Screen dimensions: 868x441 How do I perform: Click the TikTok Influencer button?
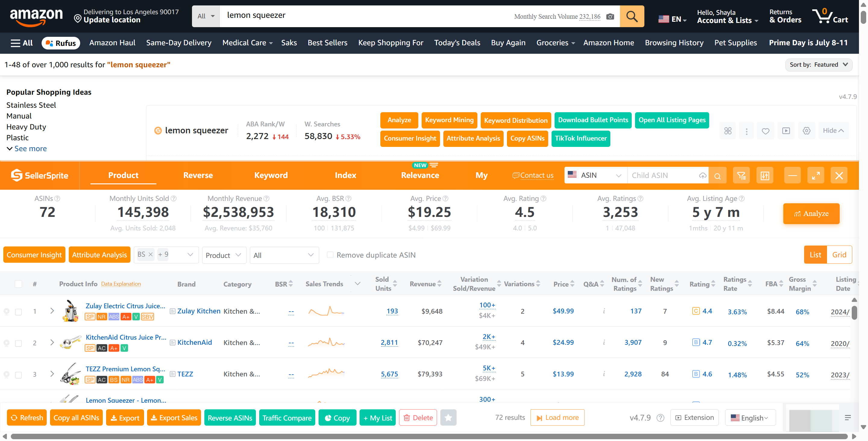(x=580, y=138)
